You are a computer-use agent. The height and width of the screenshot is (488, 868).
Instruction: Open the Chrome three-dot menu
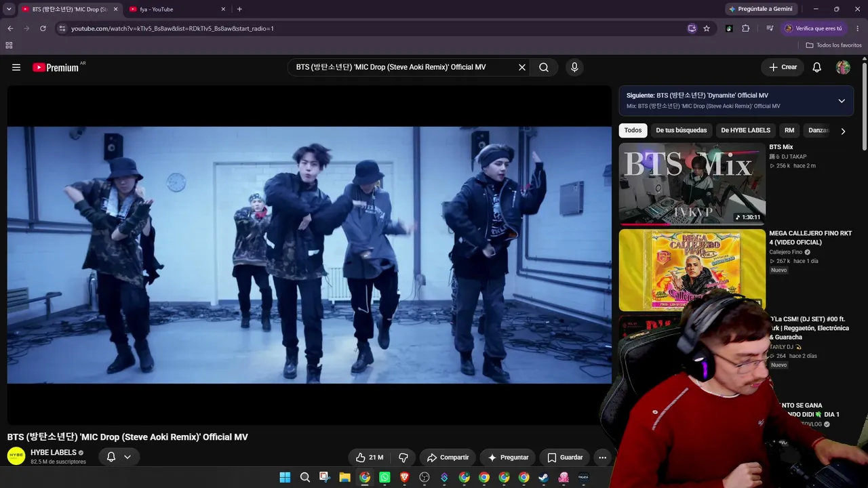(x=858, y=28)
